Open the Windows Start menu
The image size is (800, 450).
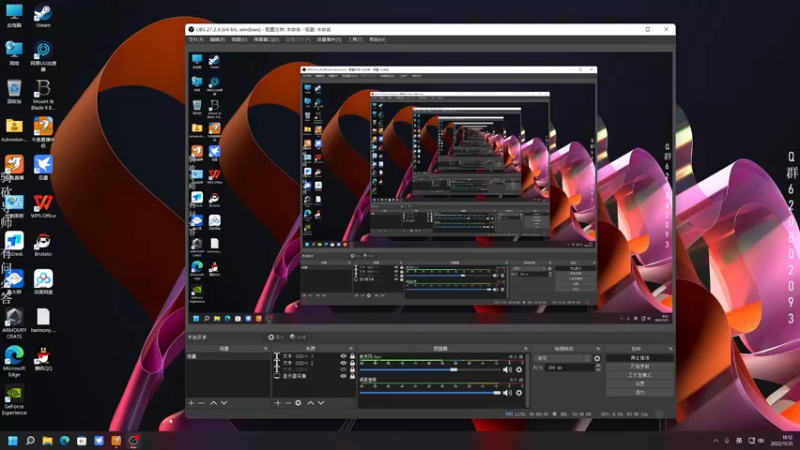click(x=13, y=440)
